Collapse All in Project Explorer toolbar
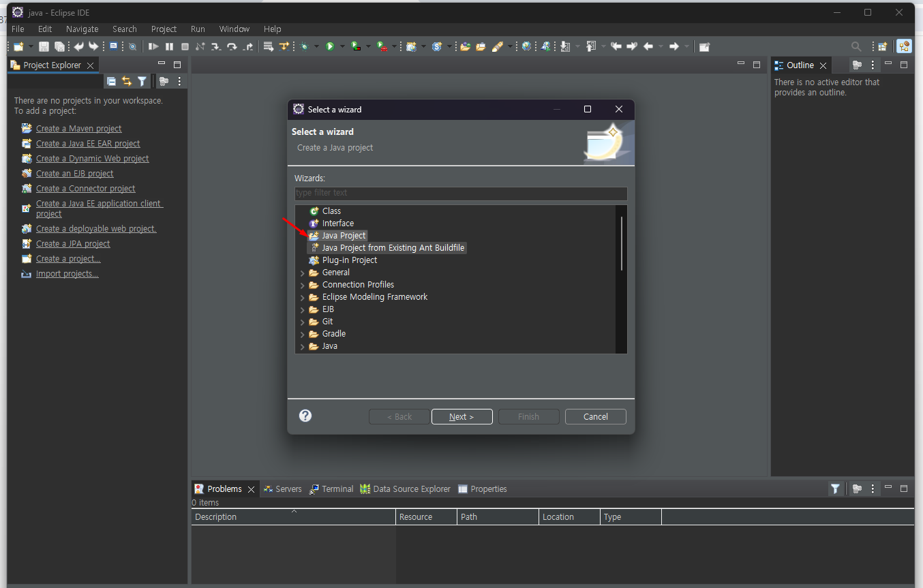923x588 pixels. tap(111, 81)
